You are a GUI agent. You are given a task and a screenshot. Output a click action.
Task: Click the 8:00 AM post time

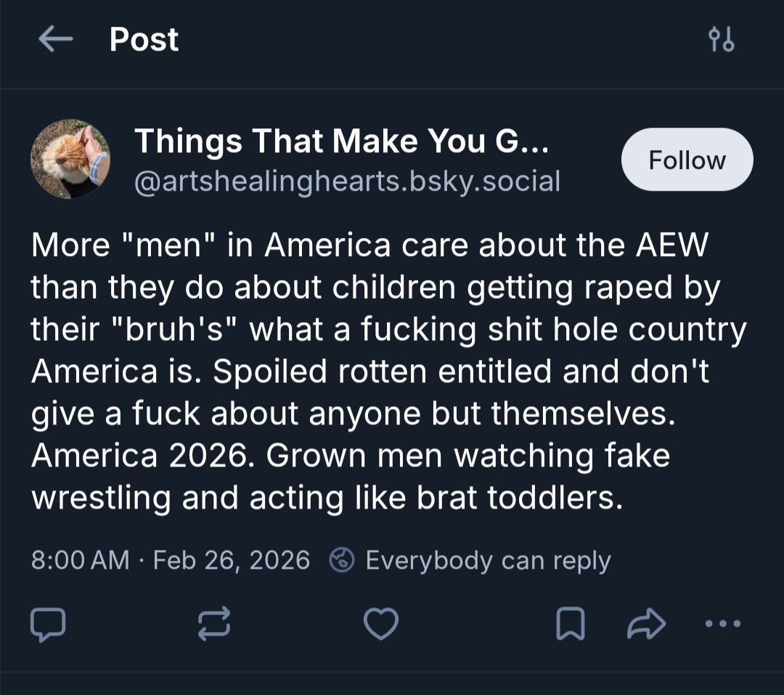(x=80, y=560)
